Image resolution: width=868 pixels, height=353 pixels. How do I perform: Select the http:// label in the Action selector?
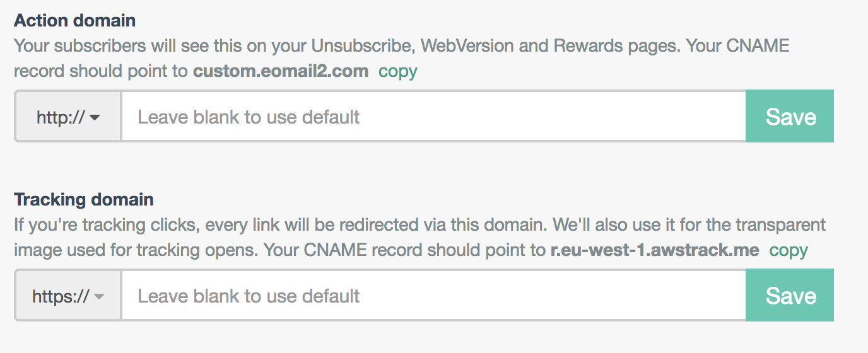(x=61, y=117)
